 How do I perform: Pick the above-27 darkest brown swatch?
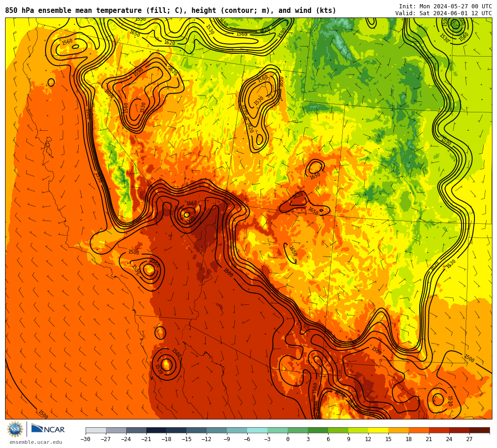point(480,430)
